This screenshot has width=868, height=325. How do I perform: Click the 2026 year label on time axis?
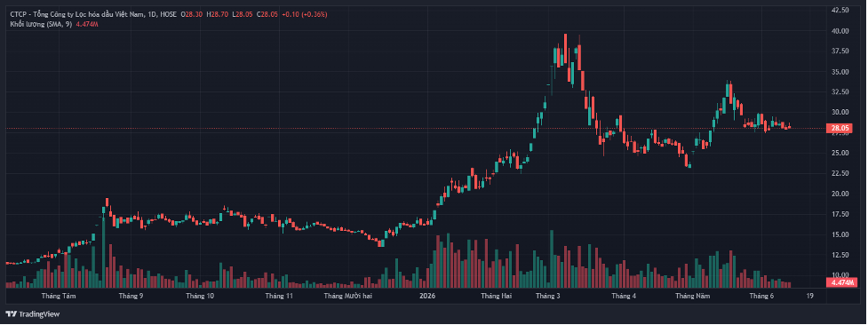click(x=427, y=297)
